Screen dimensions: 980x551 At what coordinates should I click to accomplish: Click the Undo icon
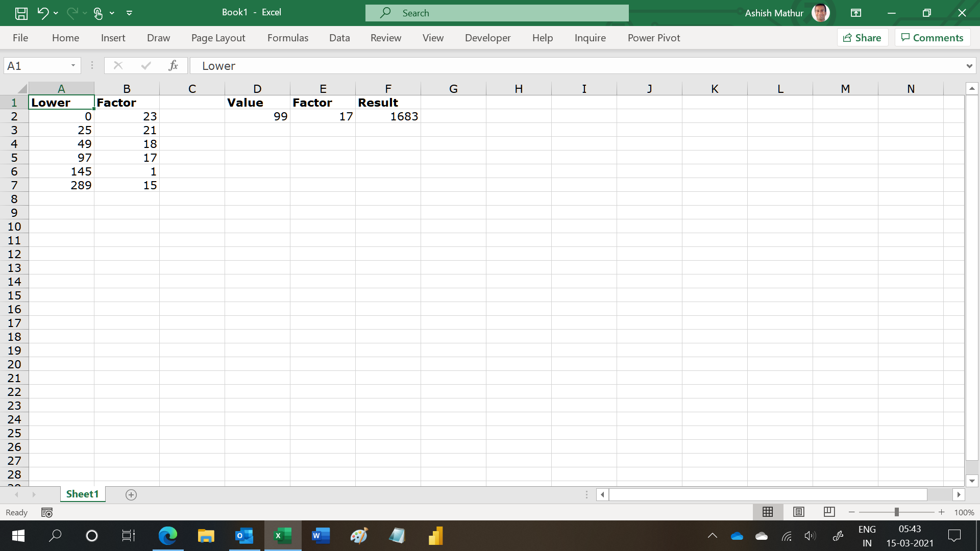tap(43, 13)
